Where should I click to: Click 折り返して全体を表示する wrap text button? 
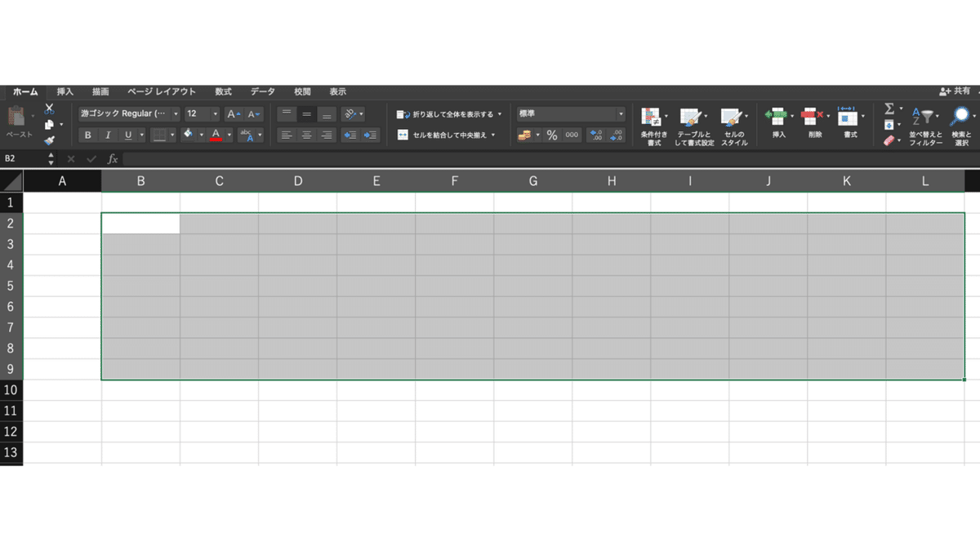[x=448, y=114]
